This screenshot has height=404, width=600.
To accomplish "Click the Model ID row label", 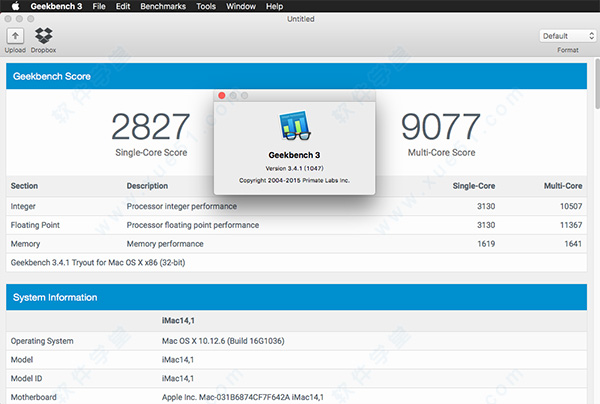I will 26,378.
